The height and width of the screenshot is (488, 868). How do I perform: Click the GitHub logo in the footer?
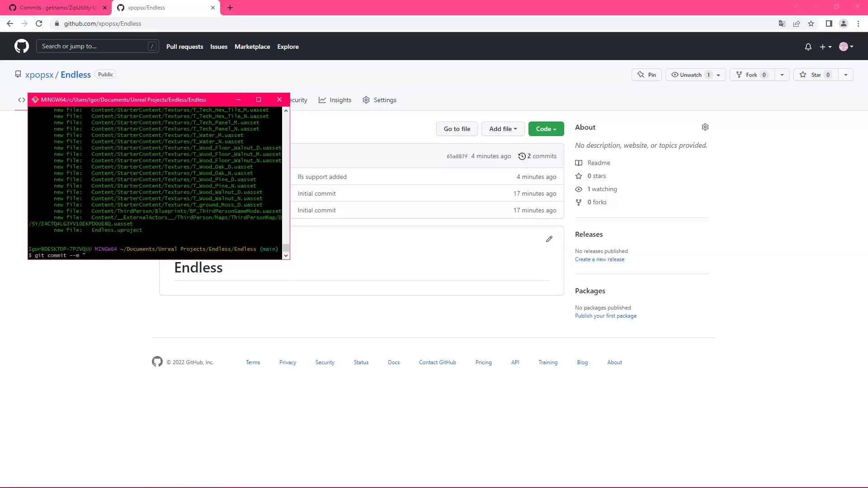point(157,362)
